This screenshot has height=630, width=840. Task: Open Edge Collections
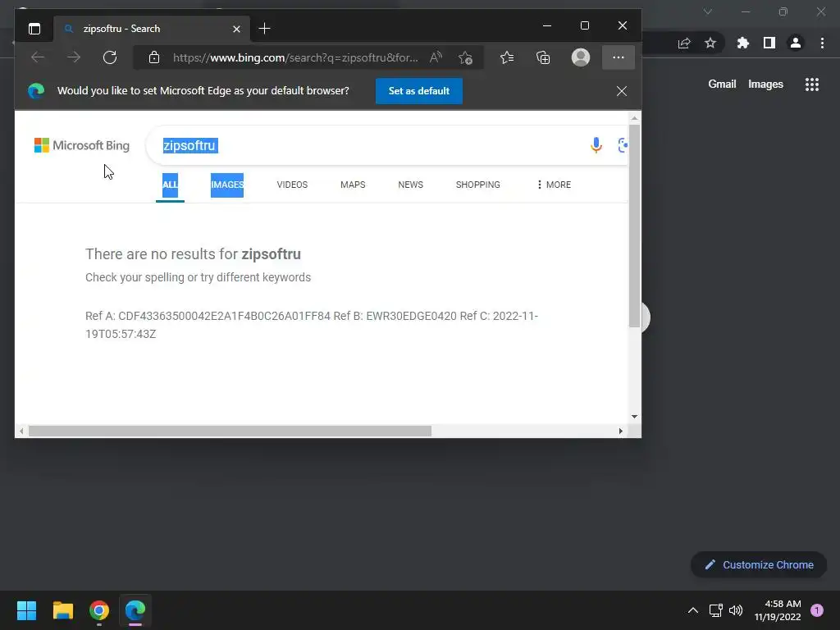543,57
